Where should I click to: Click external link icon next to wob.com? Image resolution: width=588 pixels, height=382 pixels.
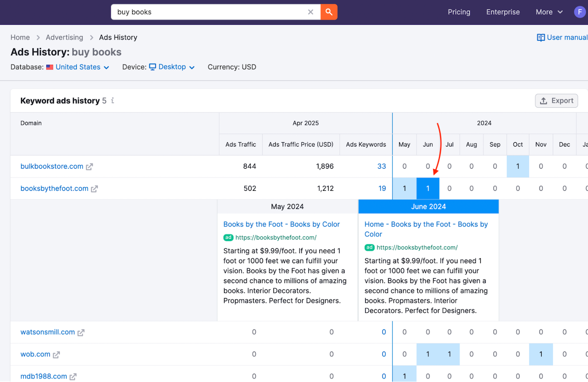[x=56, y=355]
